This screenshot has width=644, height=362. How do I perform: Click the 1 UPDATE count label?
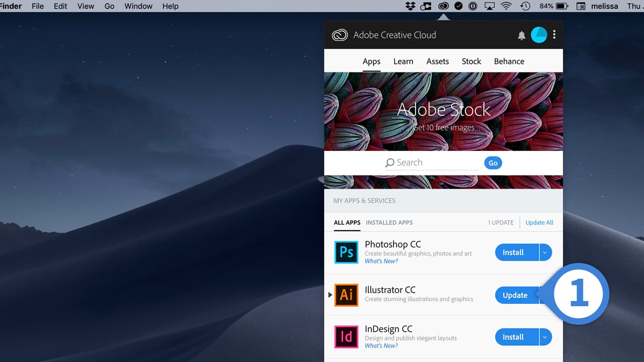coord(501,222)
